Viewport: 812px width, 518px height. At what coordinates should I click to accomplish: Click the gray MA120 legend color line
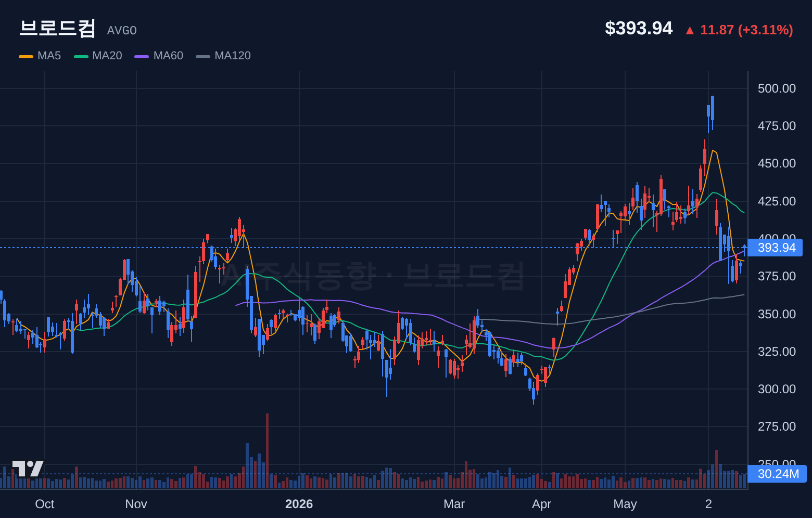pyautogui.click(x=203, y=56)
